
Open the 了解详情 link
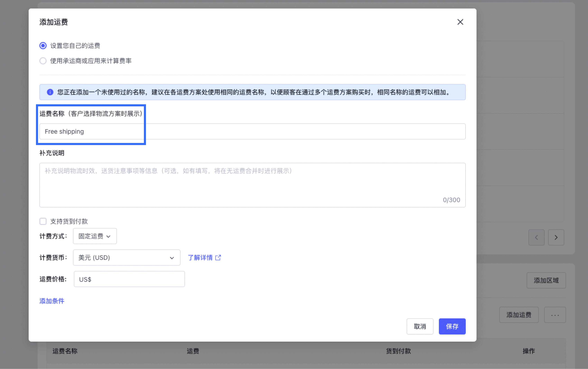click(x=200, y=258)
